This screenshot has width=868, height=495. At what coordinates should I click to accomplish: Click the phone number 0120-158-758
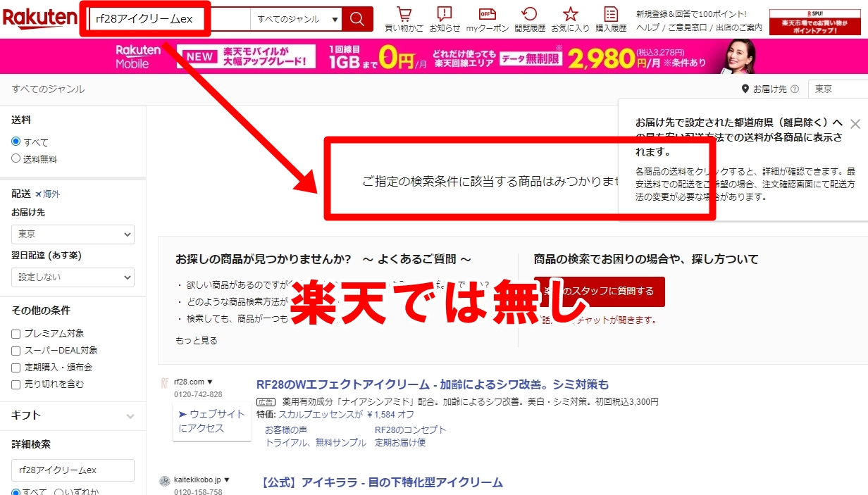[198, 492]
